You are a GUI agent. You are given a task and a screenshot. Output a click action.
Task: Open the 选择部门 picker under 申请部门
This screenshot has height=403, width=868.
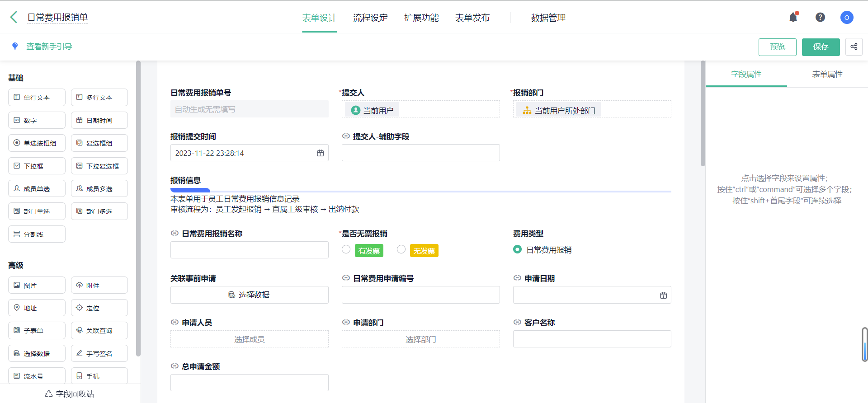420,339
